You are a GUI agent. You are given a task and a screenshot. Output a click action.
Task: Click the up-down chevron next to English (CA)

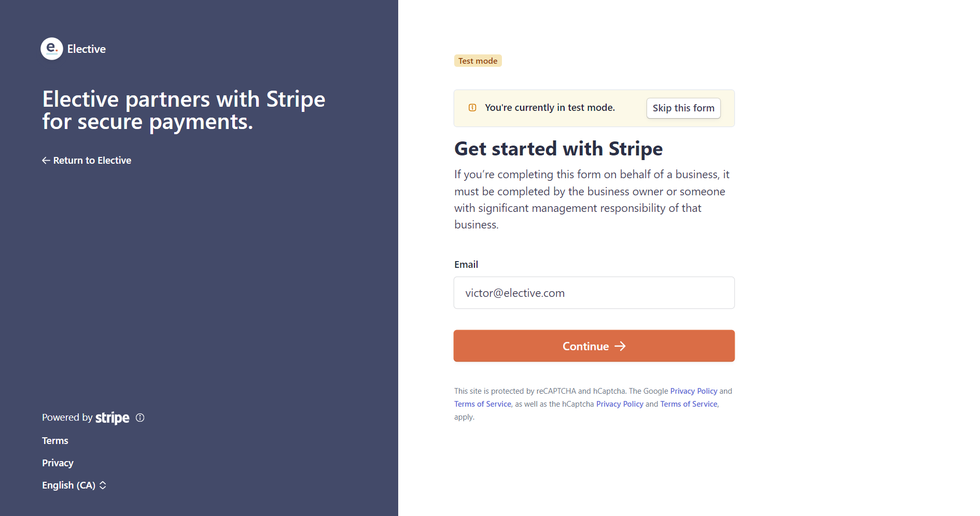[x=103, y=485]
